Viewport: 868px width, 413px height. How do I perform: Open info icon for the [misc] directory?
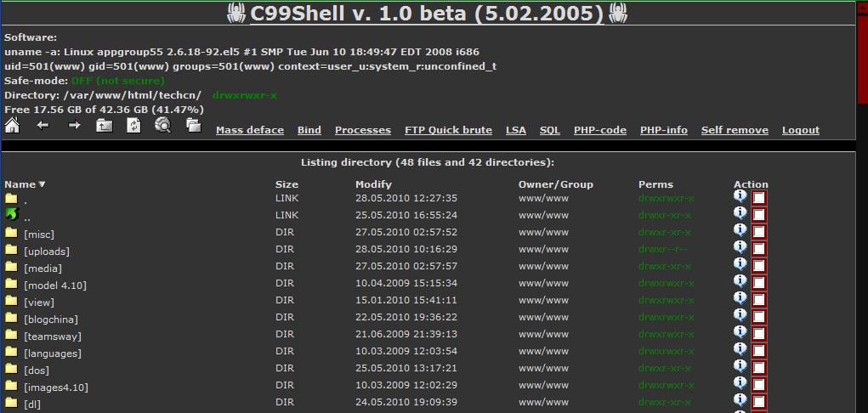click(x=740, y=230)
